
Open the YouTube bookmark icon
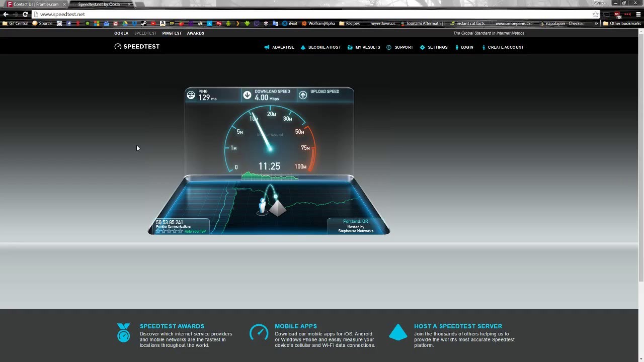point(153,23)
